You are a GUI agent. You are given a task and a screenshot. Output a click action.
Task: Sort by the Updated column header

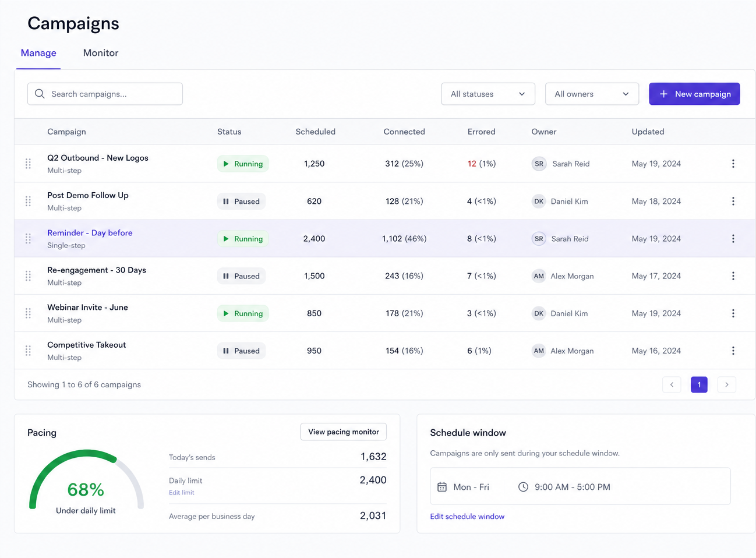(648, 132)
